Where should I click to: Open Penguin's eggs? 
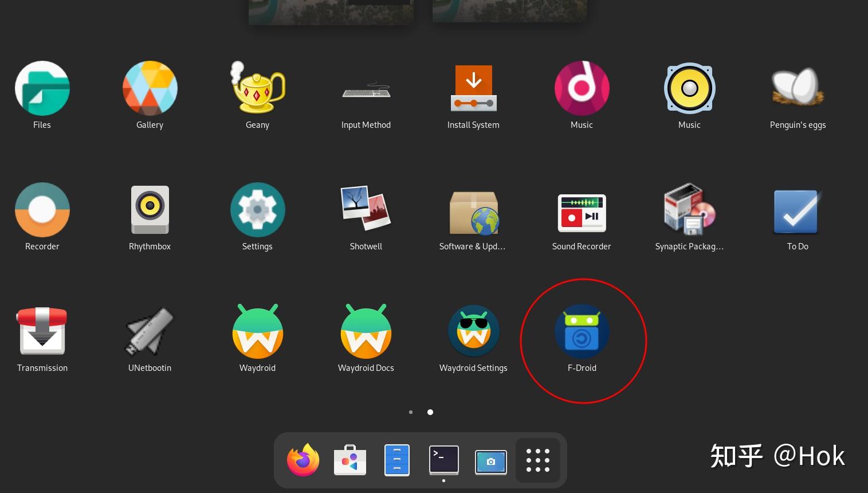[x=797, y=88]
